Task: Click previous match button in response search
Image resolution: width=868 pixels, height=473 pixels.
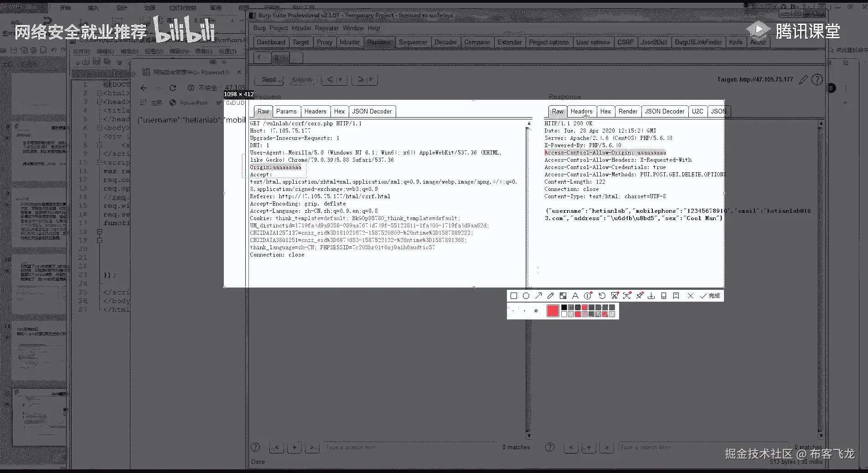Action: click(571, 447)
